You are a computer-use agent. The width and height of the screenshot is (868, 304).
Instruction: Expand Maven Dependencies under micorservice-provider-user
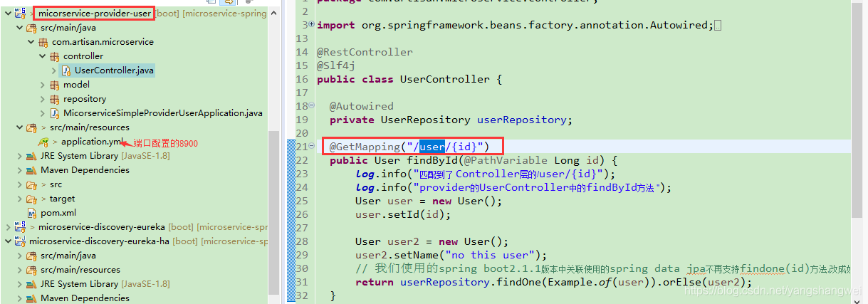coord(19,170)
